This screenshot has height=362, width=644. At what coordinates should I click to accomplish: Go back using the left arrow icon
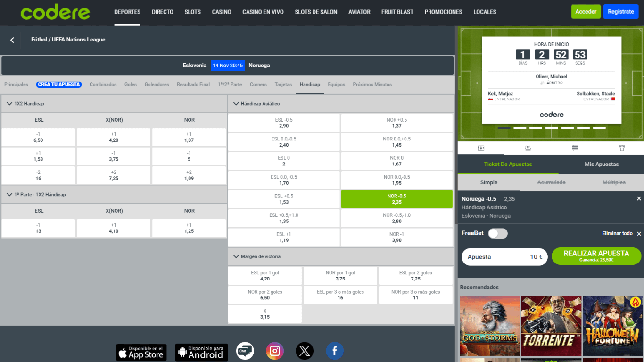[12, 40]
